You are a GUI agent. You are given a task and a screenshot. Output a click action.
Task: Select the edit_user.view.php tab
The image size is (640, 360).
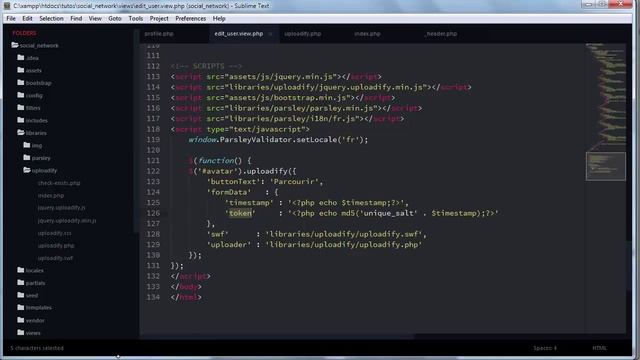click(x=239, y=34)
